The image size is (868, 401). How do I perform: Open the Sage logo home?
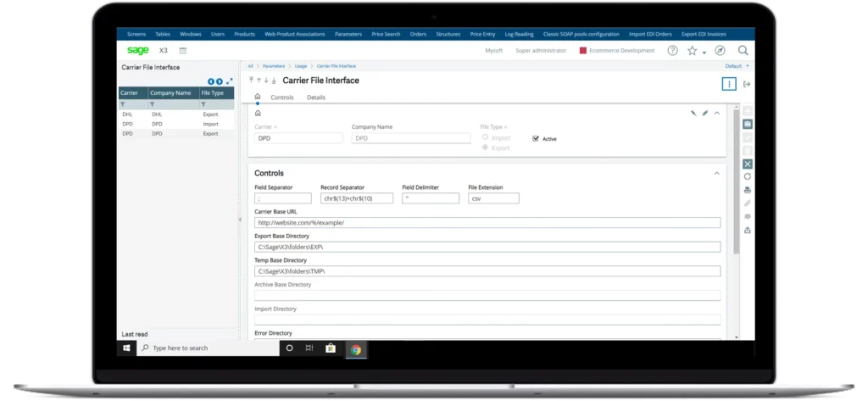click(x=138, y=50)
